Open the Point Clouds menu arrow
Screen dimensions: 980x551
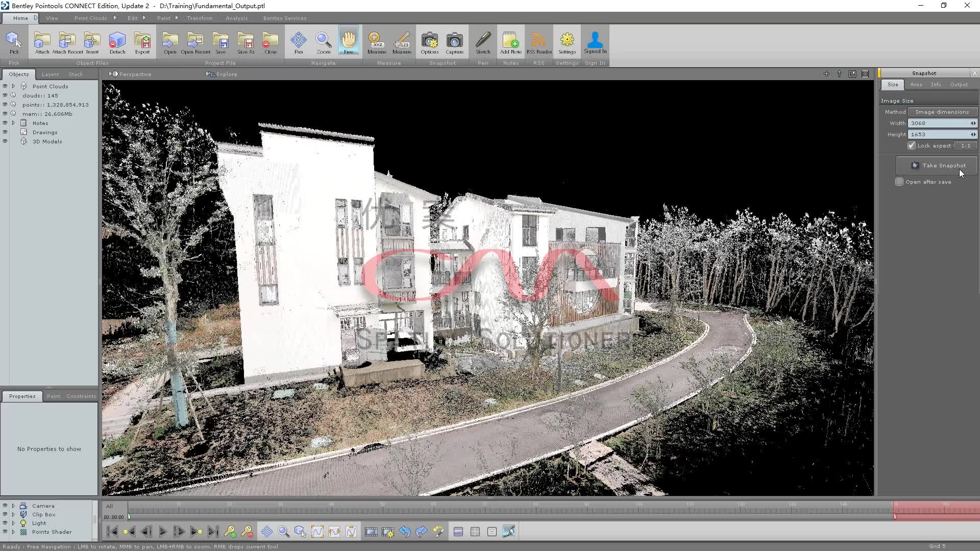pyautogui.click(x=115, y=18)
